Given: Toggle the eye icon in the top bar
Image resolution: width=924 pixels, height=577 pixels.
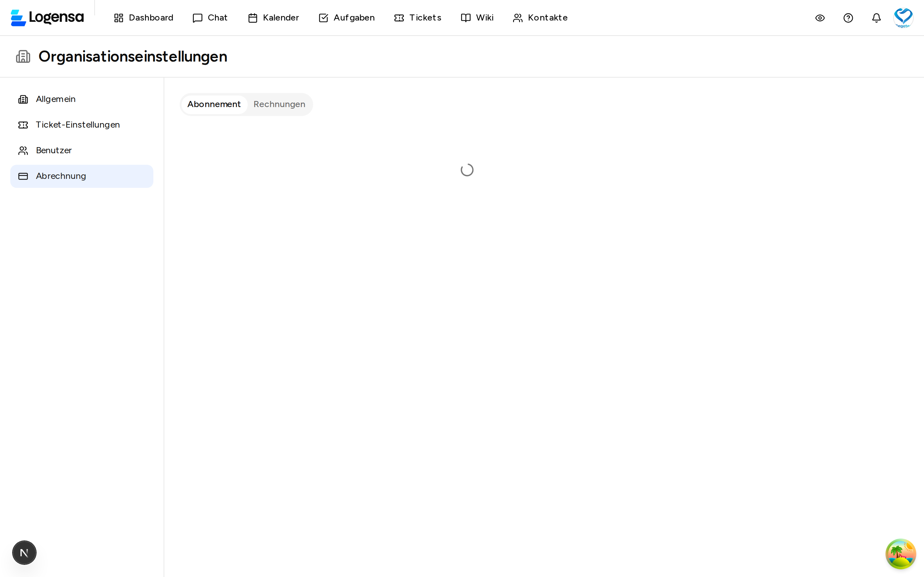Looking at the screenshot, I should pos(820,18).
